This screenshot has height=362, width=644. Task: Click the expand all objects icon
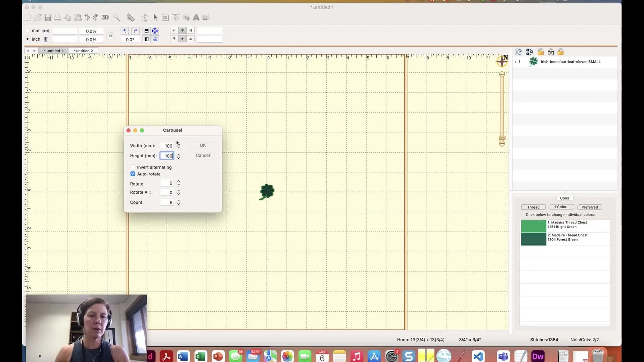point(518,52)
